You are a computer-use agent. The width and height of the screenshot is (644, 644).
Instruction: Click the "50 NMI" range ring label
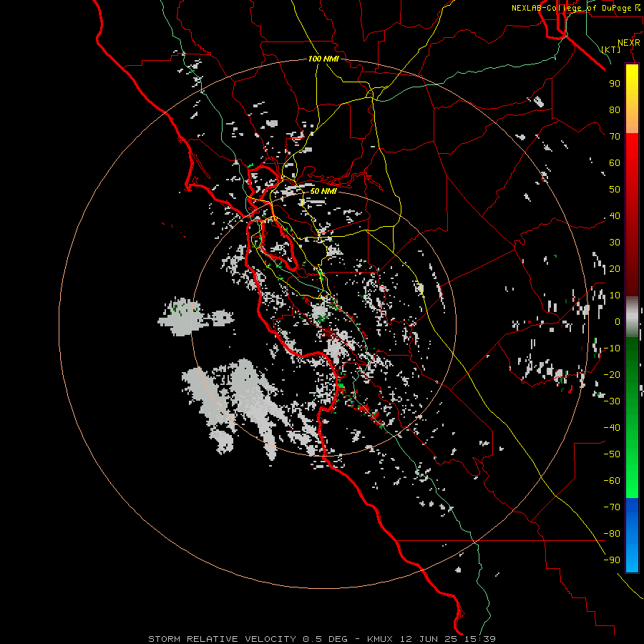click(x=323, y=191)
